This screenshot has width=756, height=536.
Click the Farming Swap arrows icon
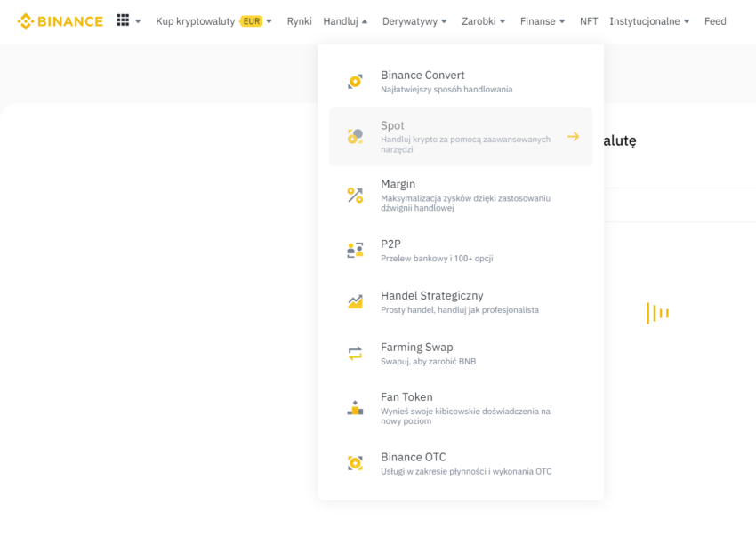(356, 353)
